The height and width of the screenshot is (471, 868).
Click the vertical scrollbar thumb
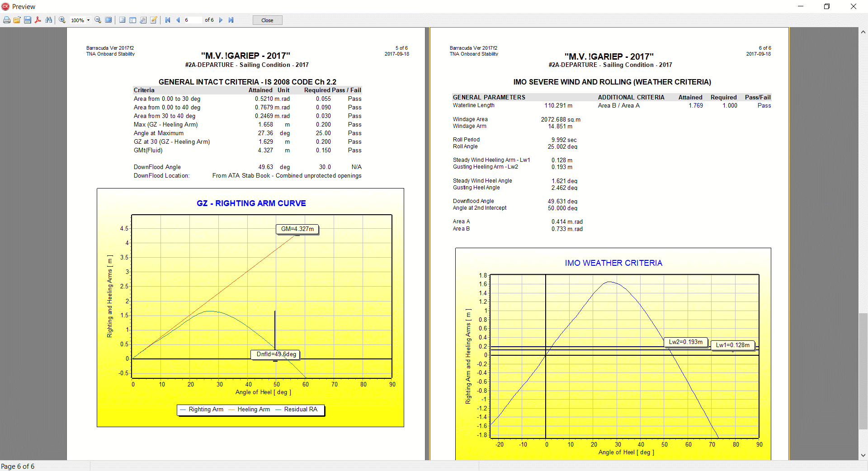[x=863, y=371]
